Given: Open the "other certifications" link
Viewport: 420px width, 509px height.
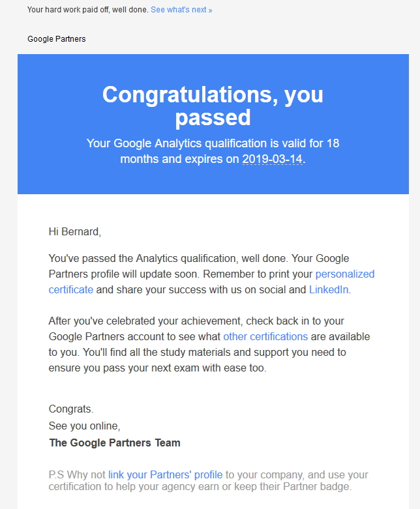Looking at the screenshot, I should click(x=265, y=337).
